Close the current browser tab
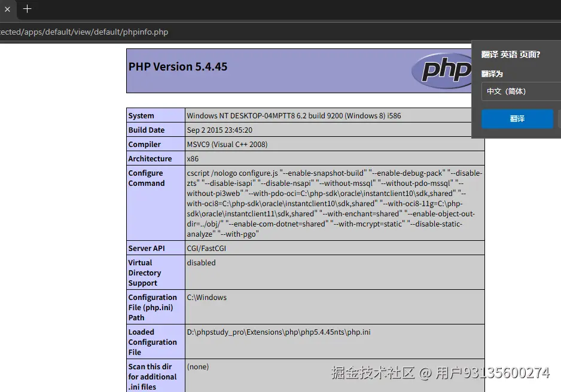Image resolution: width=561 pixels, height=392 pixels. [7, 10]
